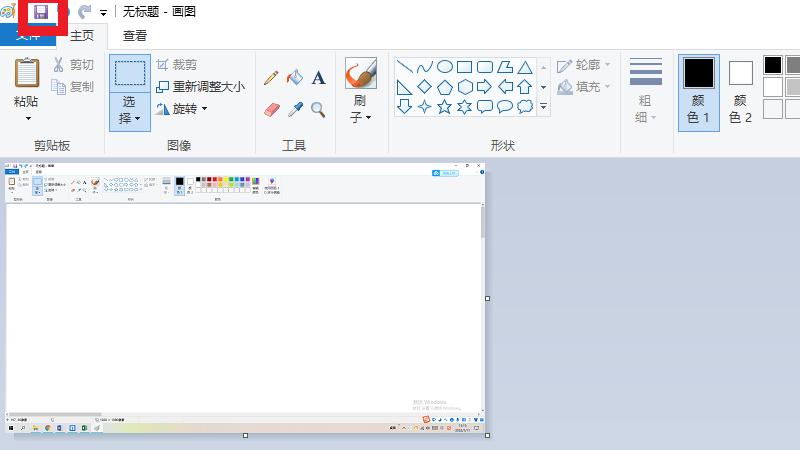The image size is (800, 450).
Task: Choose the five-point star shape
Action: pos(445,106)
